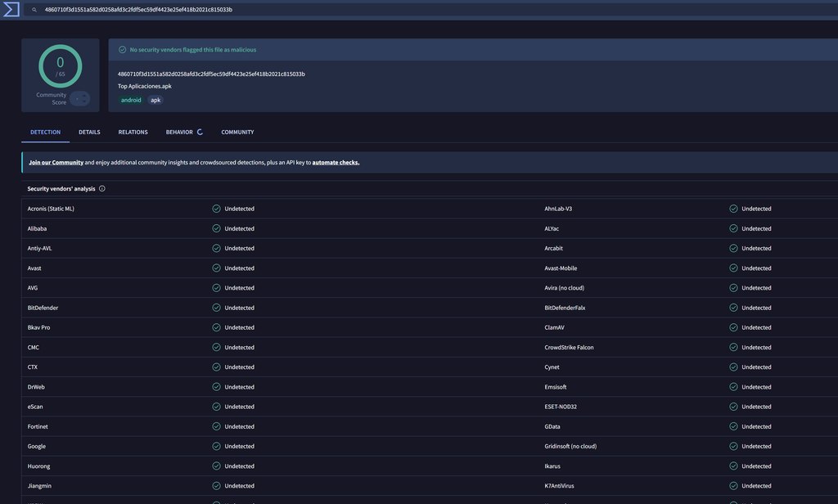
Task: Click the K7AntiVirus check mark icon
Action: (x=734, y=486)
